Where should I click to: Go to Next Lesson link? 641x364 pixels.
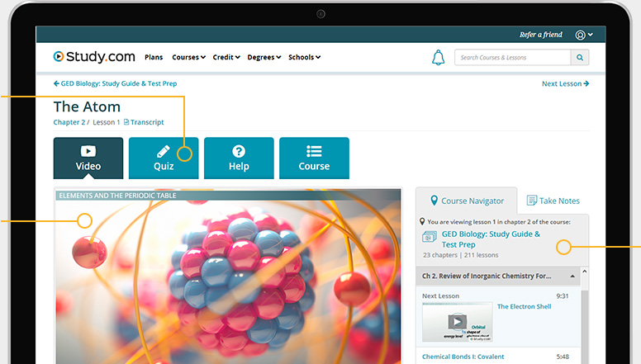tap(565, 83)
